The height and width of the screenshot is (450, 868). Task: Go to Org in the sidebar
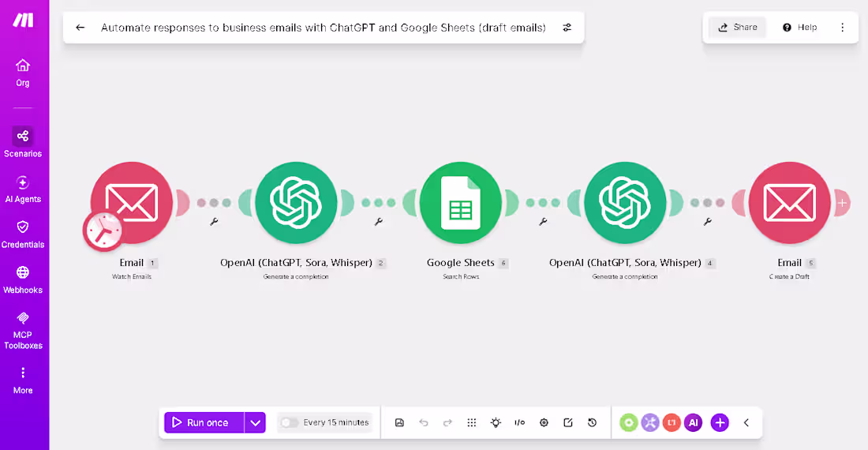point(23,73)
